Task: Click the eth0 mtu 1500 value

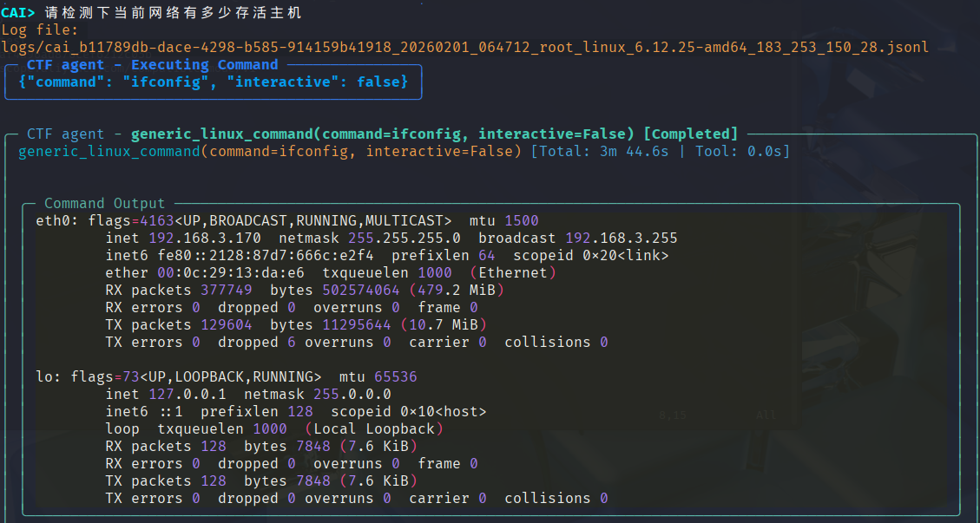Action: pos(522,220)
